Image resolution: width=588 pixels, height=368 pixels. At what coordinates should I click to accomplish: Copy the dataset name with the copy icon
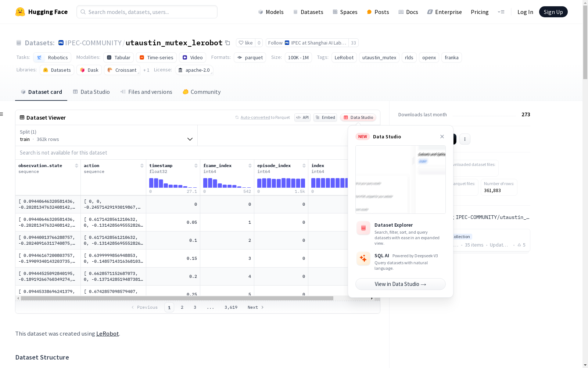[227, 43]
